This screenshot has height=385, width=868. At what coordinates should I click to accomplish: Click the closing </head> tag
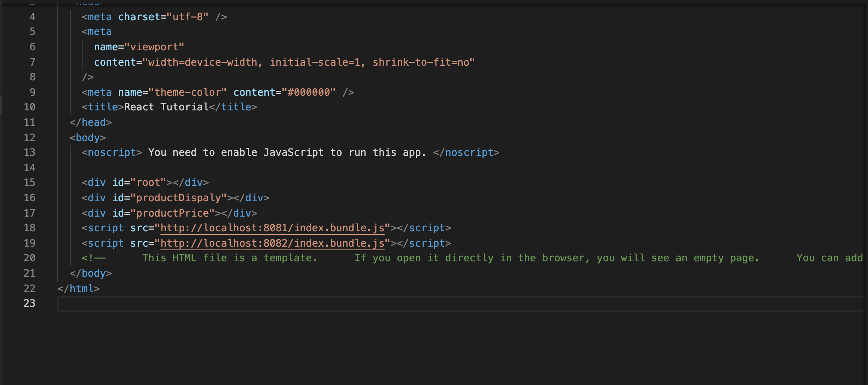tap(91, 122)
